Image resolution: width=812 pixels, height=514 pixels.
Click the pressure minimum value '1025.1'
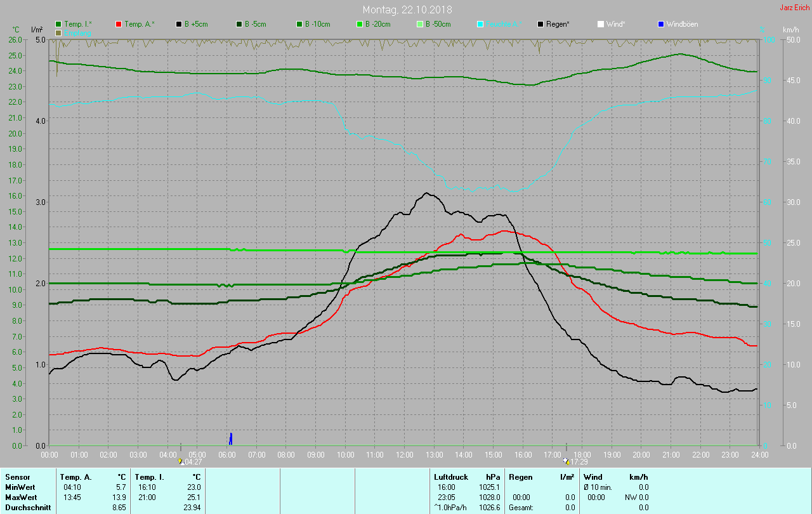coord(490,487)
